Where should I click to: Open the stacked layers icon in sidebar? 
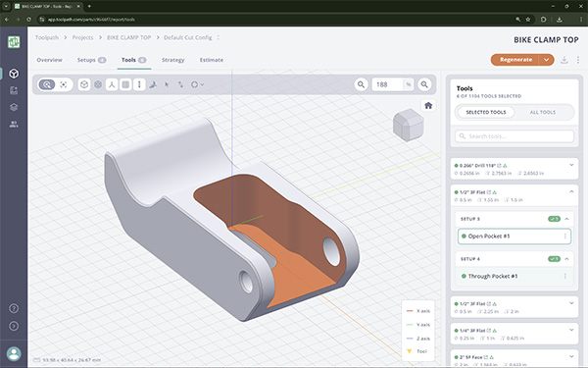tap(14, 107)
